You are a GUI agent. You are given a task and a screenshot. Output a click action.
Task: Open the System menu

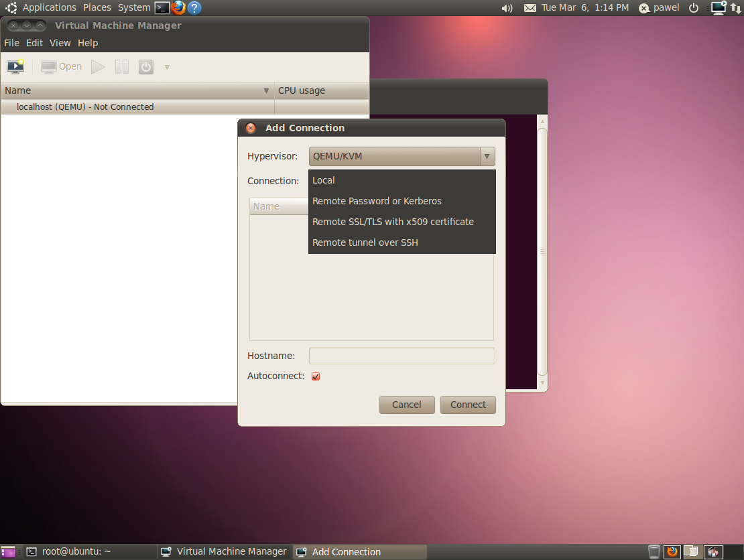tap(134, 7)
